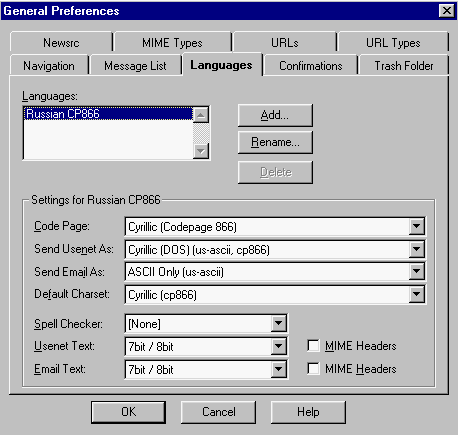The width and height of the screenshot is (458, 435).
Task: Enable MIME Headers for Email Text
Action: (313, 369)
